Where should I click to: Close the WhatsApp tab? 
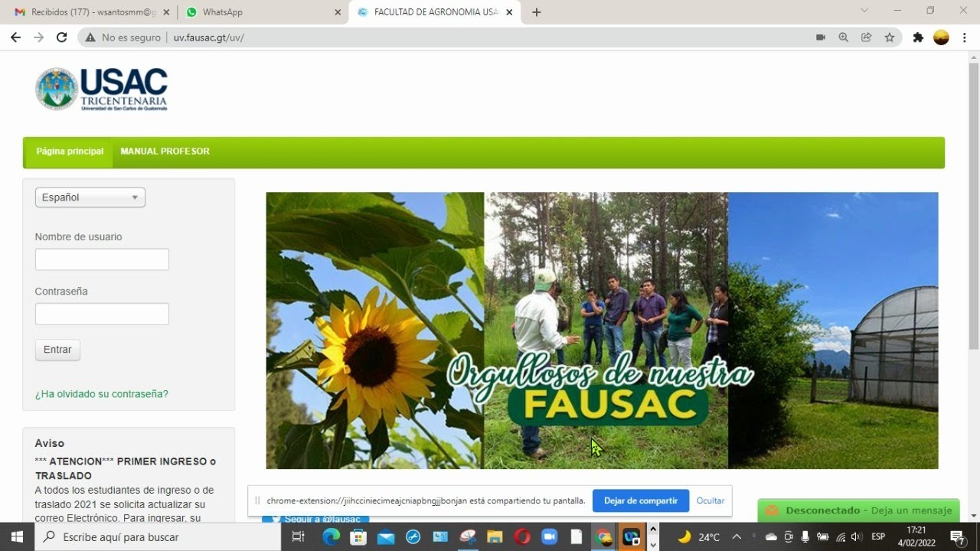338,12
